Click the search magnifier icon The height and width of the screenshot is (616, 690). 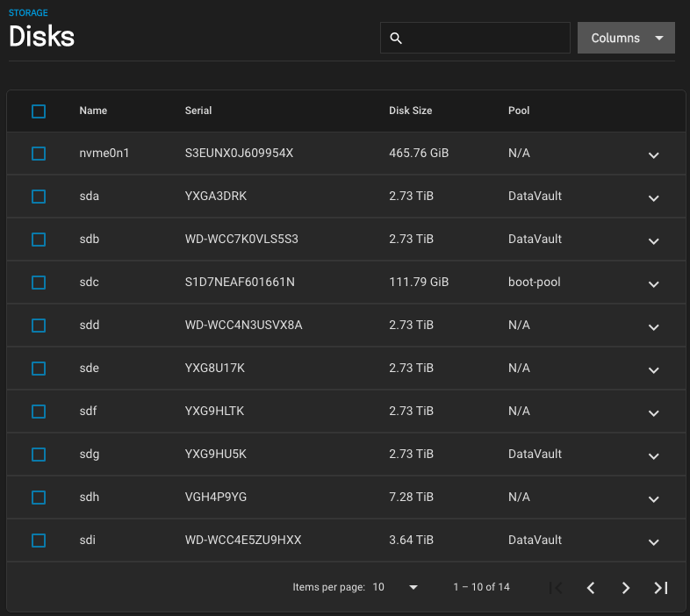point(396,39)
